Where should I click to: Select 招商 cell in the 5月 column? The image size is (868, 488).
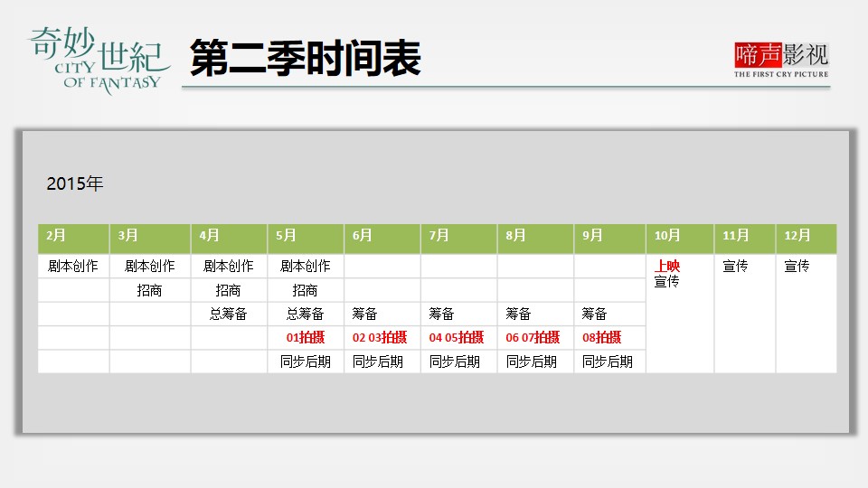306,290
